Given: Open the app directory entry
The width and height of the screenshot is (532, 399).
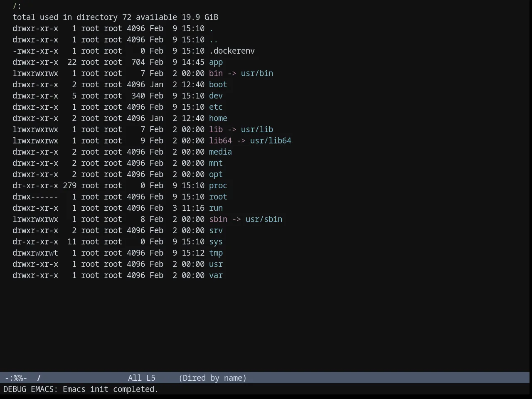Looking at the screenshot, I should [216, 62].
